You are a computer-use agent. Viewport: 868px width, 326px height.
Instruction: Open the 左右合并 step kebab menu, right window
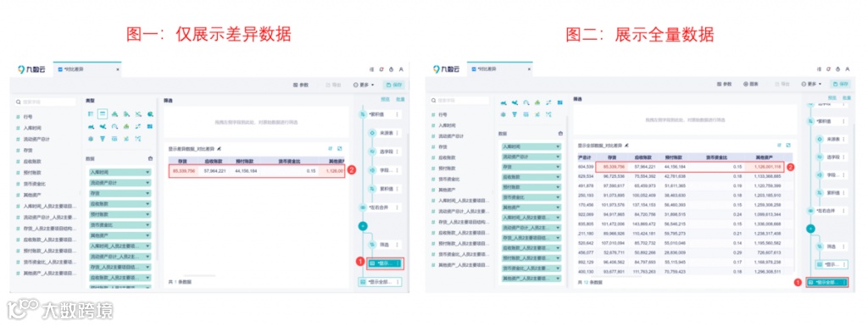844,211
